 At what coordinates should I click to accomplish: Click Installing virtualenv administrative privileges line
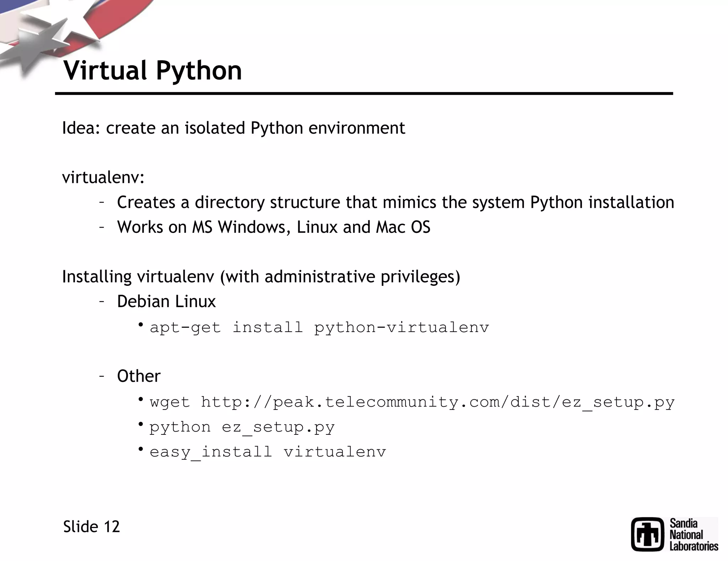[x=261, y=277]
